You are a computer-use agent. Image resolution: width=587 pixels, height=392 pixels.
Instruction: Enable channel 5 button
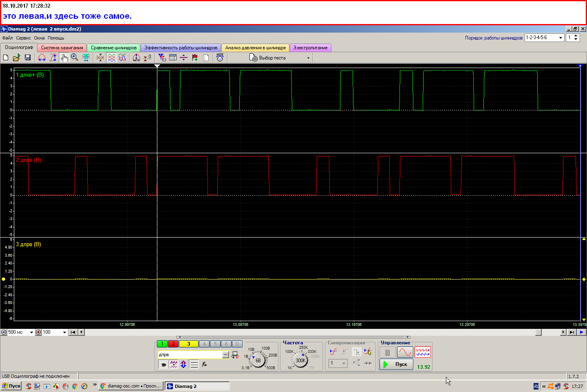pos(216,344)
